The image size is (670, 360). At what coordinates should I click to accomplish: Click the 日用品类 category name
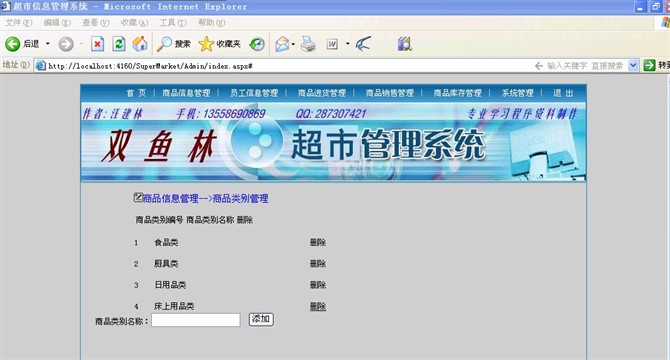pyautogui.click(x=170, y=285)
